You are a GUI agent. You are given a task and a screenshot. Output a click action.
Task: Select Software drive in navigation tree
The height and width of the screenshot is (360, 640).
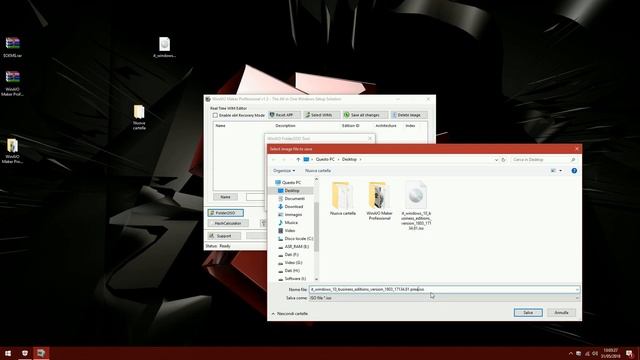click(x=292, y=278)
